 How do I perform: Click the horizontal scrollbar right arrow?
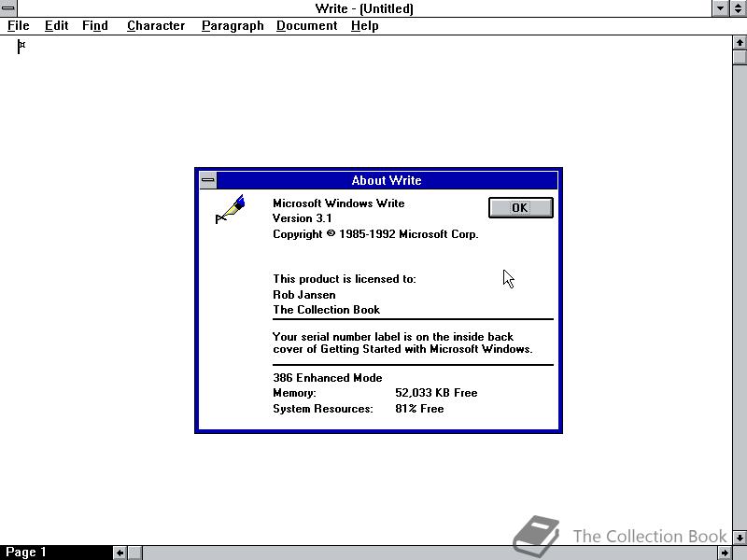click(725, 553)
